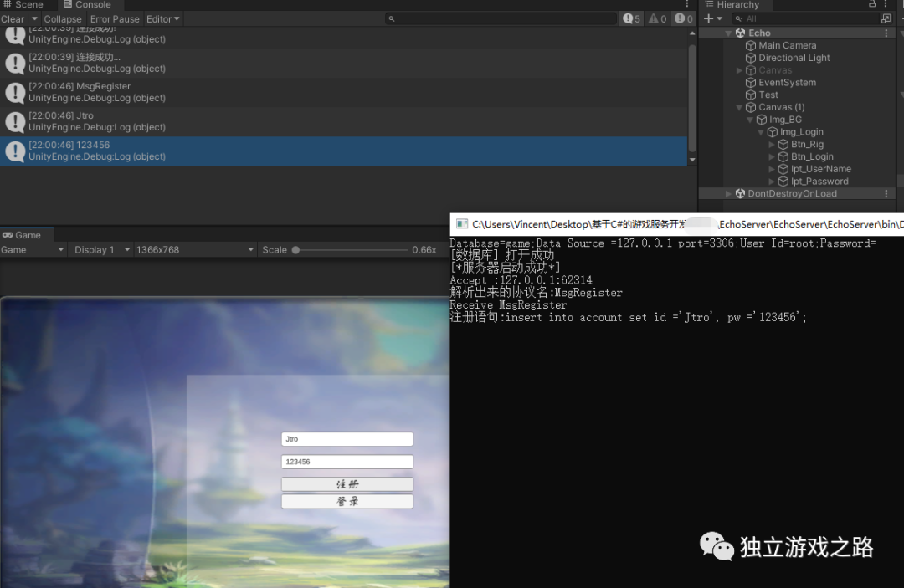Click the EventSystem cube icon
This screenshot has height=588, width=904.
[x=751, y=82]
